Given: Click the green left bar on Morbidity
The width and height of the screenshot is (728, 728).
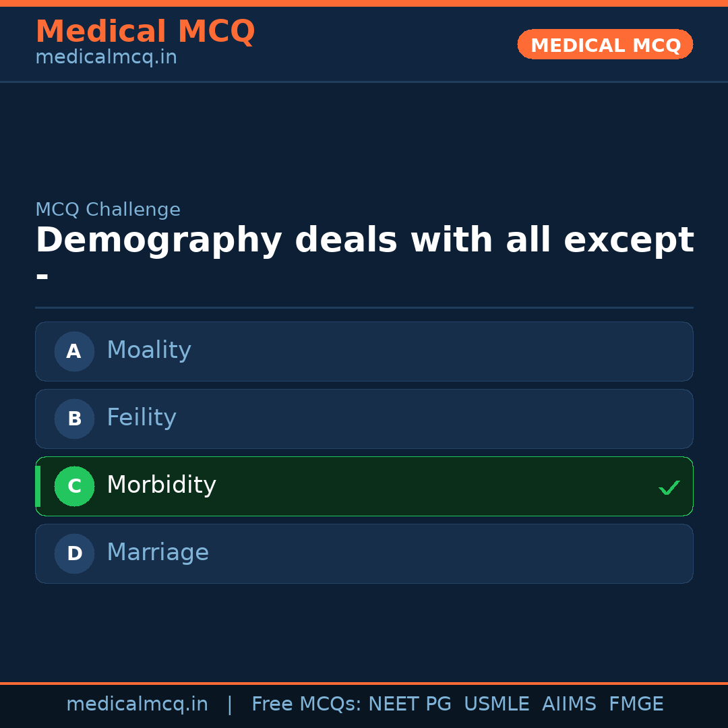Looking at the screenshot, I should pos(37,486).
